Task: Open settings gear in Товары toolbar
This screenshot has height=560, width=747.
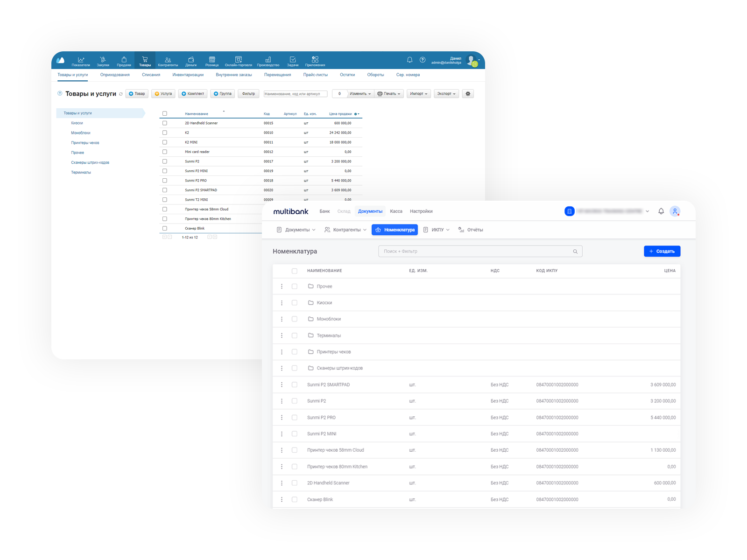Action: (x=468, y=94)
